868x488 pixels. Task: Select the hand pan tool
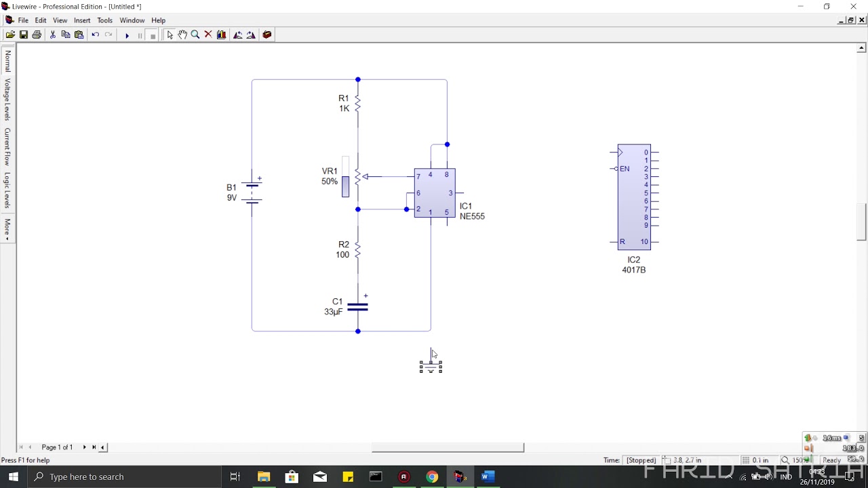(x=182, y=35)
